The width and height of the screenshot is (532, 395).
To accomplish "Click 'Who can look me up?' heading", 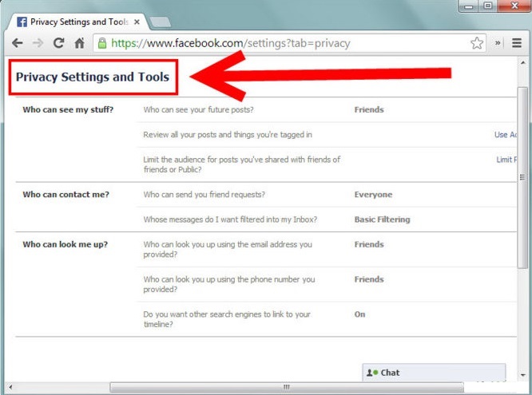I will point(65,244).
